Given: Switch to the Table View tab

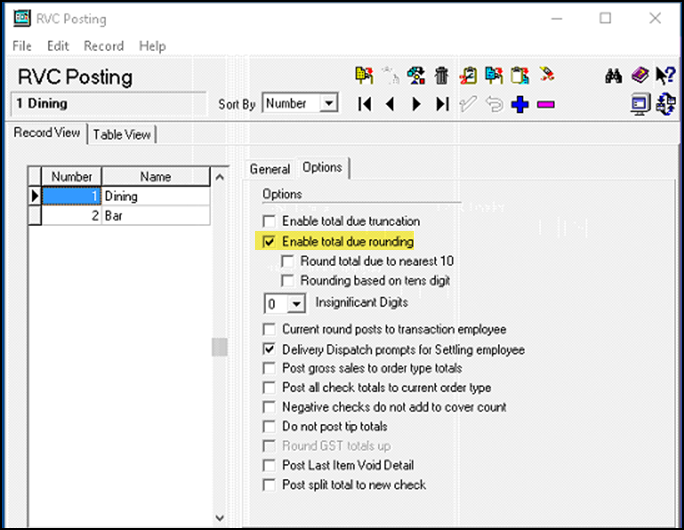Looking at the screenshot, I should tap(122, 135).
